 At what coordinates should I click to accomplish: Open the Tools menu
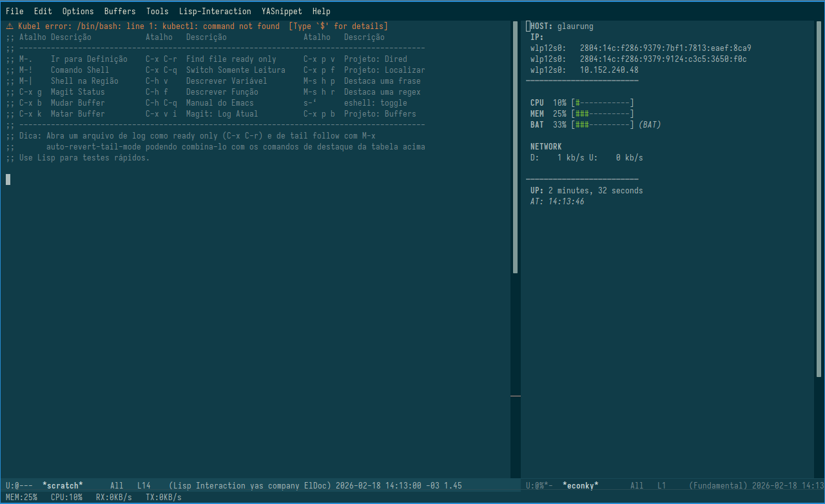pyautogui.click(x=157, y=11)
